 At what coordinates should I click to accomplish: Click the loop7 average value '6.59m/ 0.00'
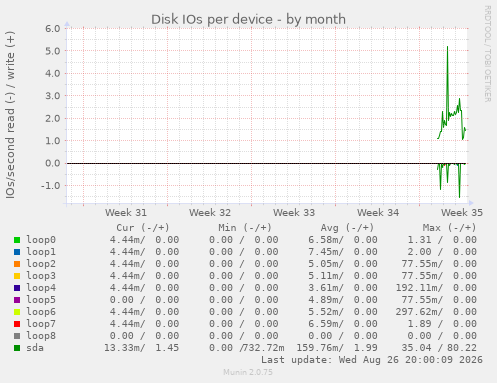343,324
